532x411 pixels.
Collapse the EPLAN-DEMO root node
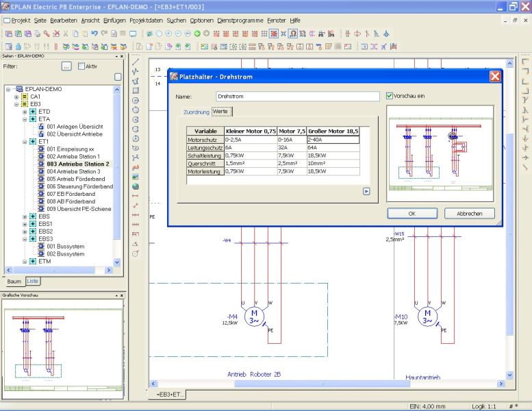click(x=8, y=89)
